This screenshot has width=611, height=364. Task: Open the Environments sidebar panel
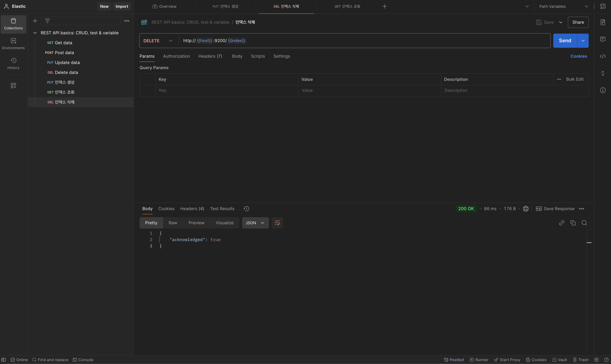point(13,44)
